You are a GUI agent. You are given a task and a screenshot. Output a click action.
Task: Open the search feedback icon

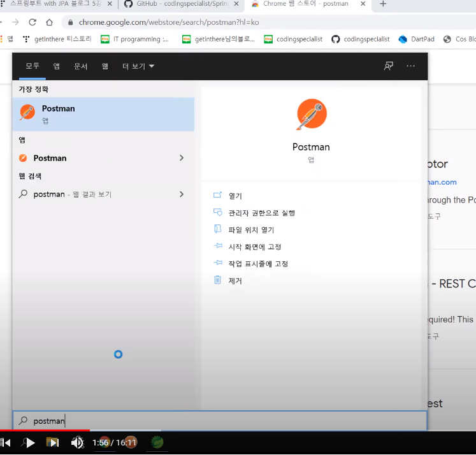[x=388, y=66]
